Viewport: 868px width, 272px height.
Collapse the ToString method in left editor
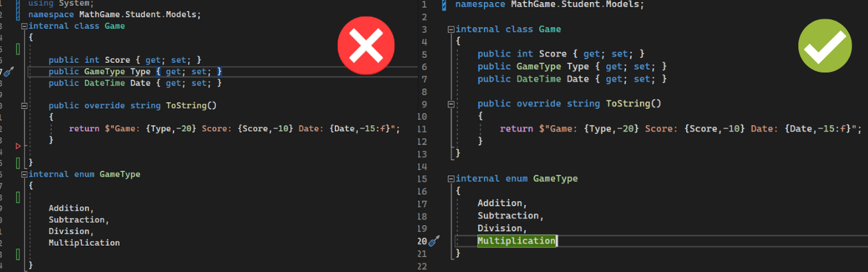25,106
